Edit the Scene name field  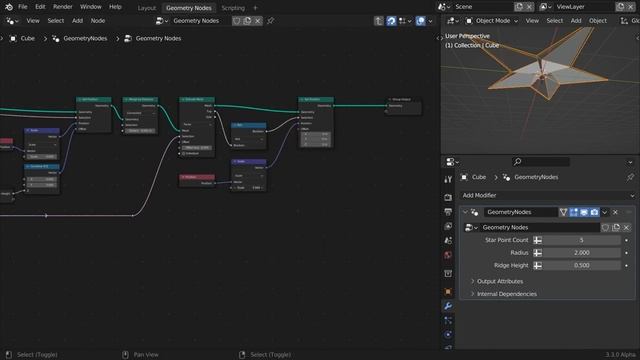click(483, 7)
